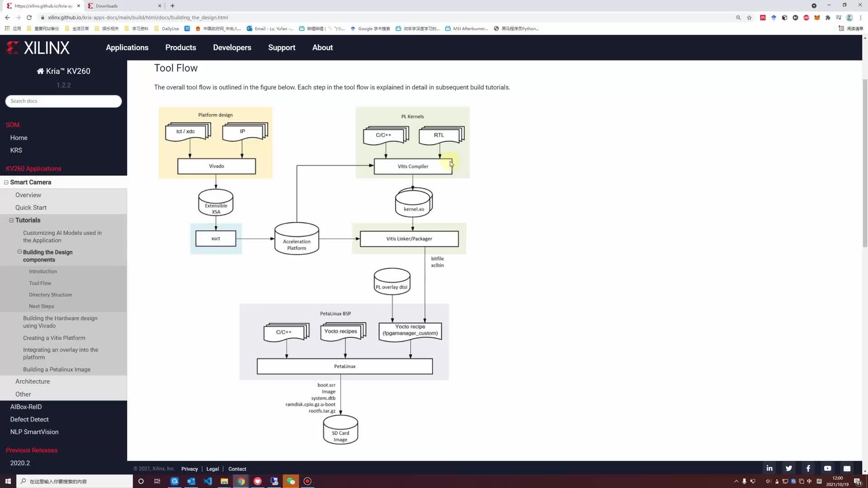Open AIBox-ReID application docs
Image resolution: width=868 pixels, height=488 pixels.
pyautogui.click(x=26, y=407)
